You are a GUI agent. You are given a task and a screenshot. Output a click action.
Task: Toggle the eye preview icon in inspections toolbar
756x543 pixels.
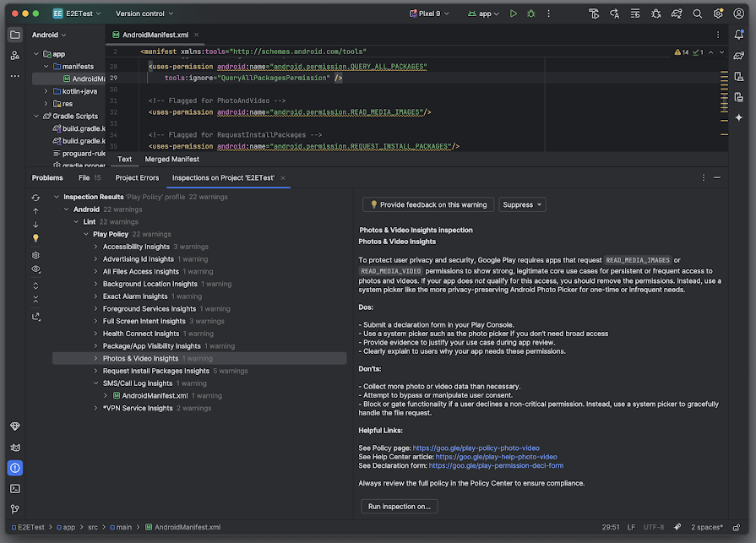coord(35,269)
